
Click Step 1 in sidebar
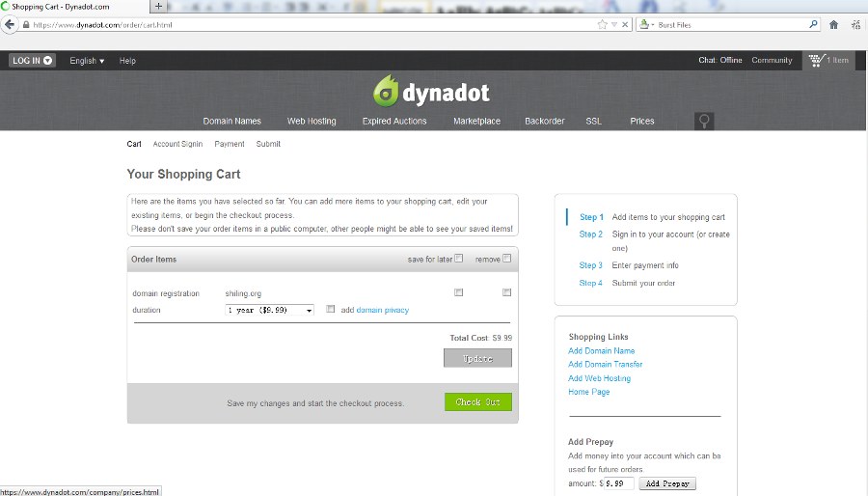[x=591, y=217]
